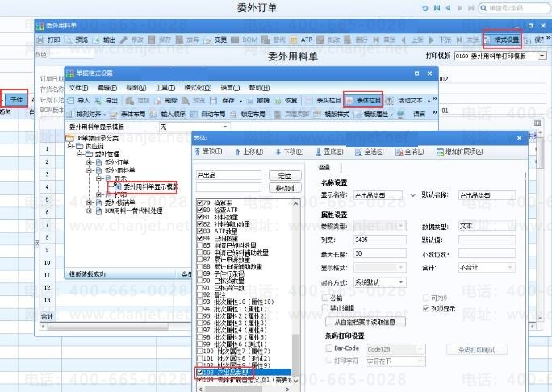The height and width of the screenshot is (392, 552).
Task: Click 保存 in the format settings toolbar
Action: click(x=224, y=101)
